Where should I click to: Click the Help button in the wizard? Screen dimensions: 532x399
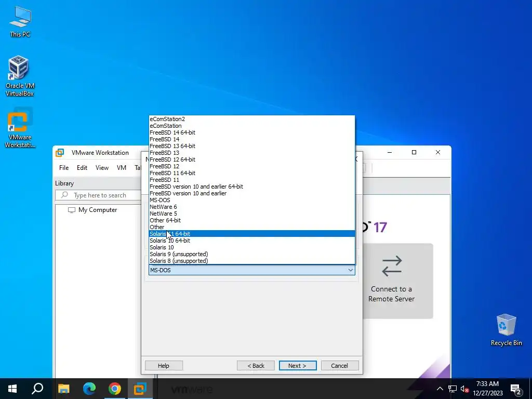[x=164, y=366]
